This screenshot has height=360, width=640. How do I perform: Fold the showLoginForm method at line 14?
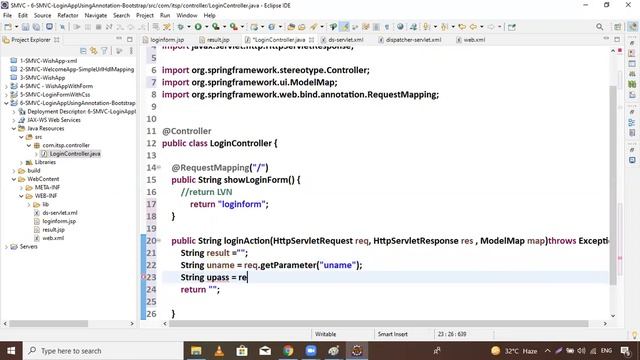(159, 167)
